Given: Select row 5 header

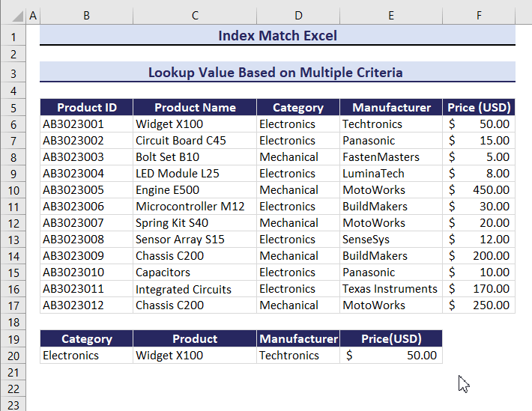Looking at the screenshot, I should [13, 107].
